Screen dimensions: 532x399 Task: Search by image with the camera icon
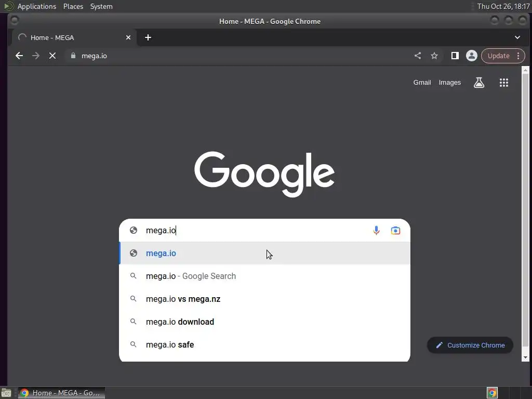(395, 230)
